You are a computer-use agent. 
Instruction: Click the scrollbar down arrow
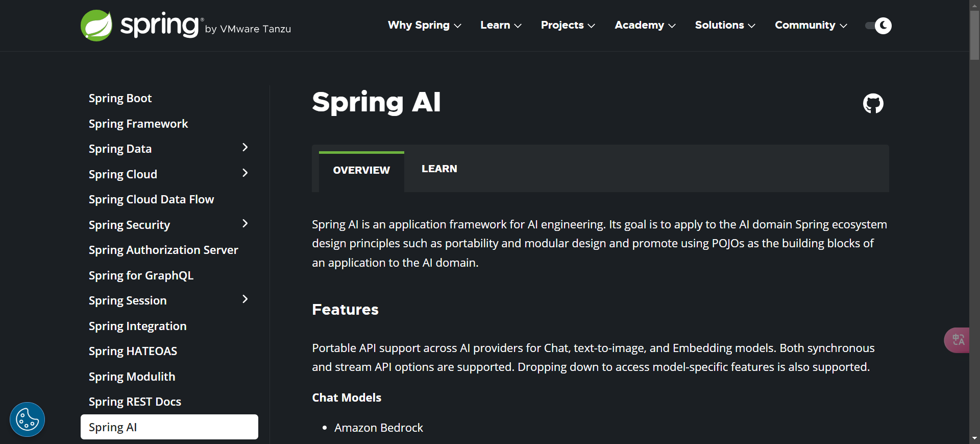[x=974, y=438]
